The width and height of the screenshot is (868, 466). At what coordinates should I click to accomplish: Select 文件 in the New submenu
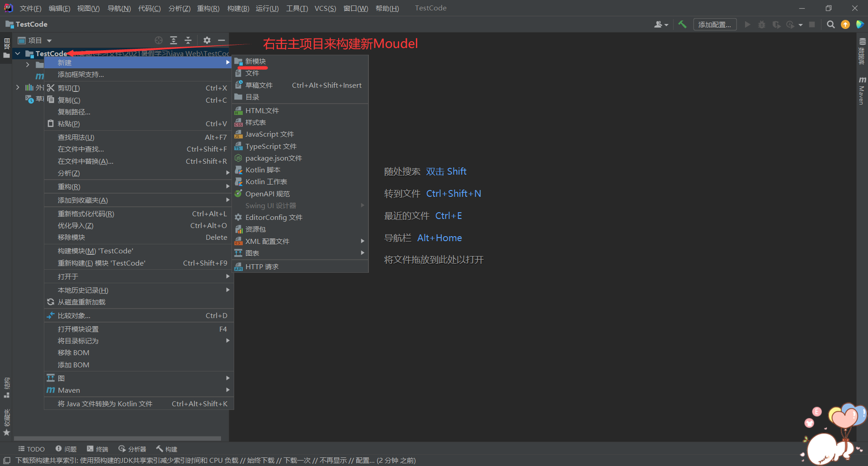[301, 73]
